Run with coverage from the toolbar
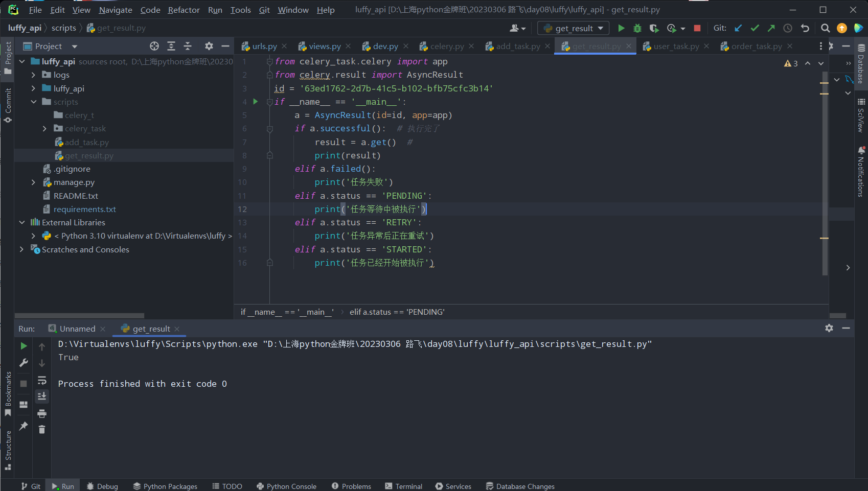The width and height of the screenshot is (868, 491). pyautogui.click(x=654, y=28)
